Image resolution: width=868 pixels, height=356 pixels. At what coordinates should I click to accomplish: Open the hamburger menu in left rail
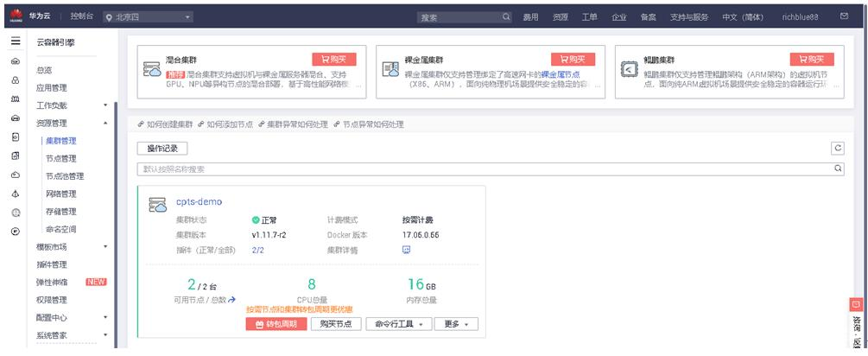(16, 41)
